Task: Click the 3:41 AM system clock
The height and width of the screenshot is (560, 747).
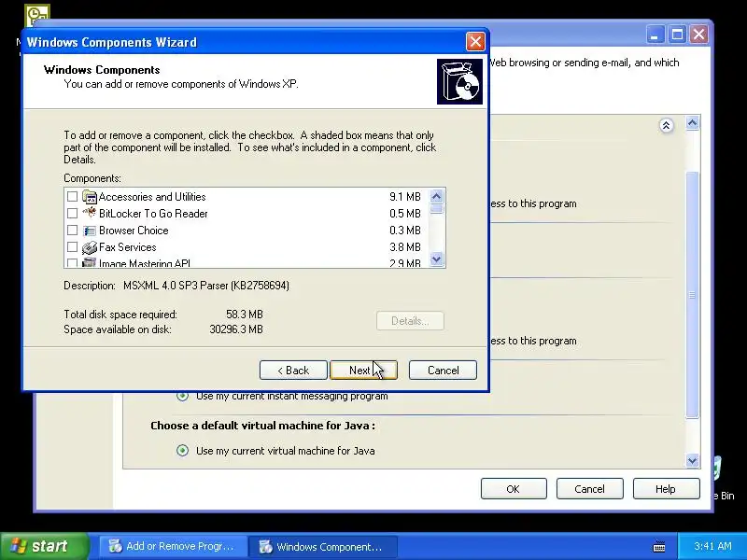Action: pyautogui.click(x=712, y=546)
